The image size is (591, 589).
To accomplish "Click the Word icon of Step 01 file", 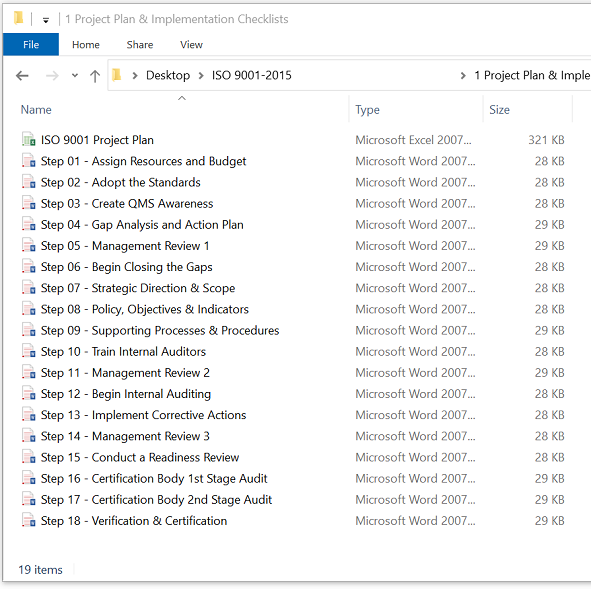I will [29, 161].
